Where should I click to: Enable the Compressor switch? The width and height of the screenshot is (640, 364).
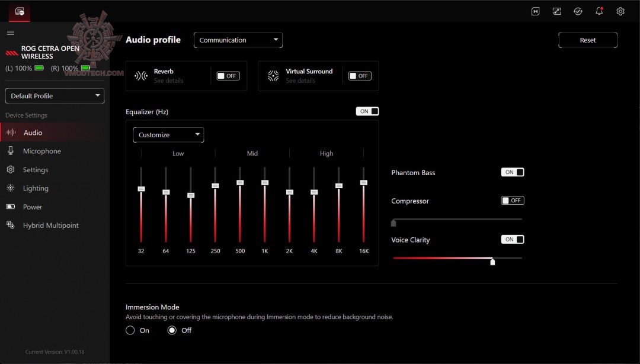coord(513,201)
